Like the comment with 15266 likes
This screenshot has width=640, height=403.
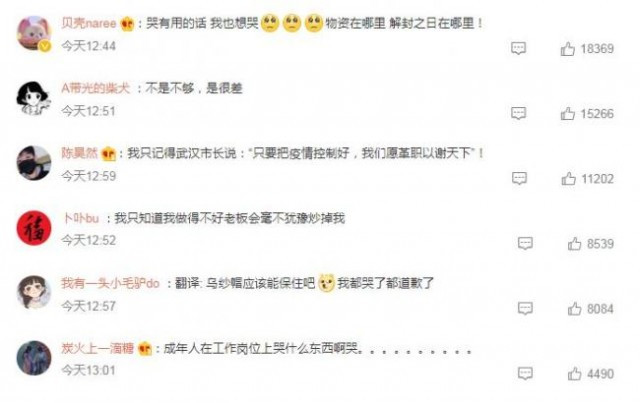point(567,114)
